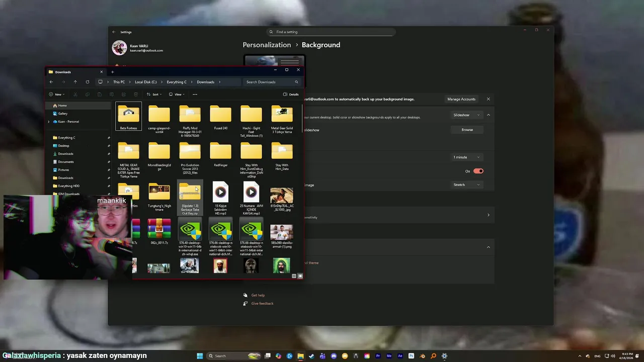Launch After Effects from the taskbar
The height and width of the screenshot is (362, 644).
pos(400,356)
